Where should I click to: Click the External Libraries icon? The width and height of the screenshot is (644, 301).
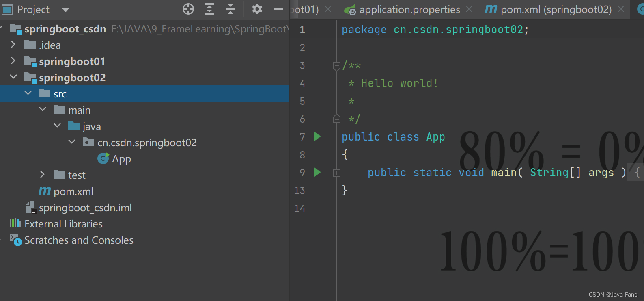coord(15,223)
